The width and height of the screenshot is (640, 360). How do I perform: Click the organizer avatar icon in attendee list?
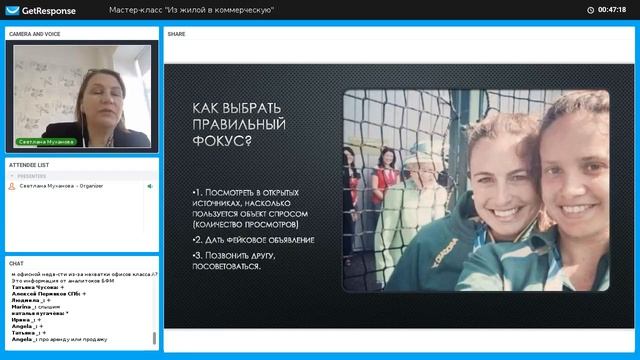pos(12,186)
